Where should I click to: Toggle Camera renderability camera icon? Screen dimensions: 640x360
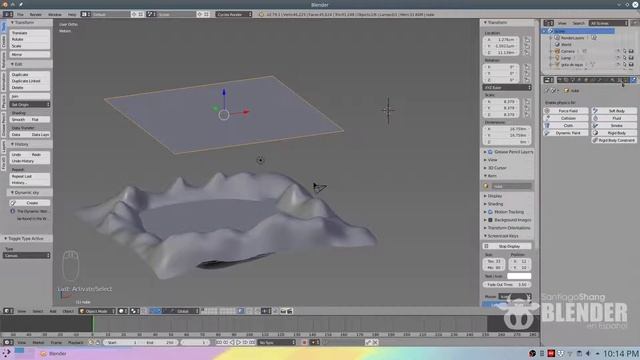click(631, 51)
